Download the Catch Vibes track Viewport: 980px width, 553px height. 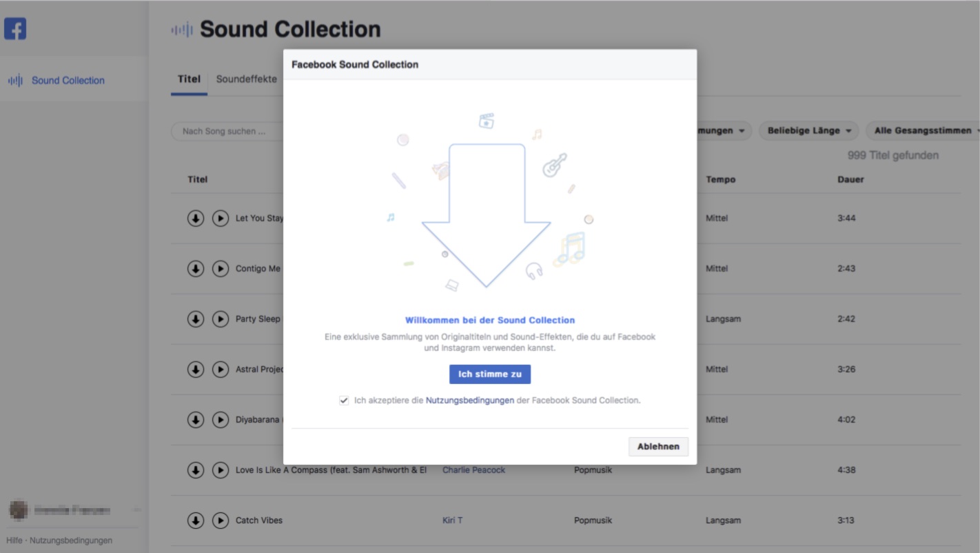pyautogui.click(x=196, y=521)
